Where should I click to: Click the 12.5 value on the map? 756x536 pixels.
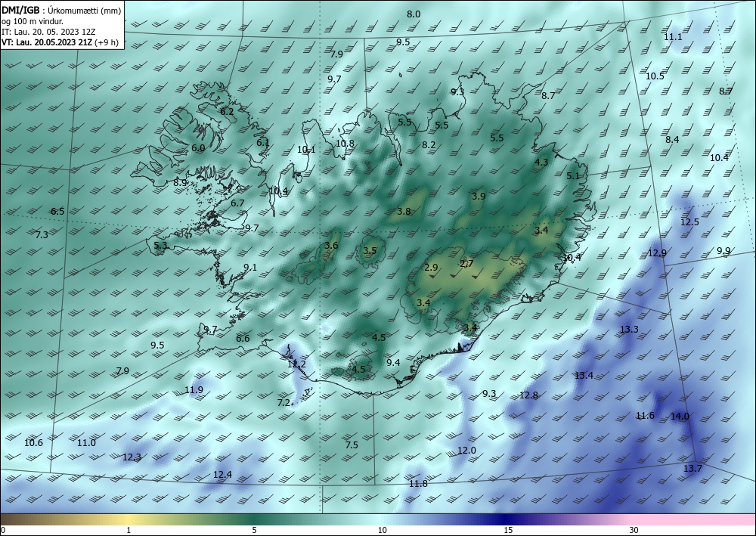point(689,222)
